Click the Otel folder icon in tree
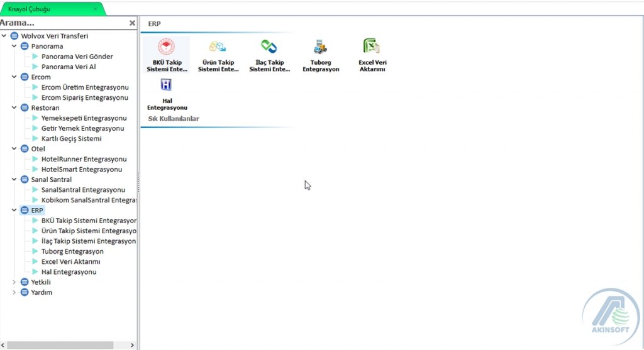 [25, 149]
